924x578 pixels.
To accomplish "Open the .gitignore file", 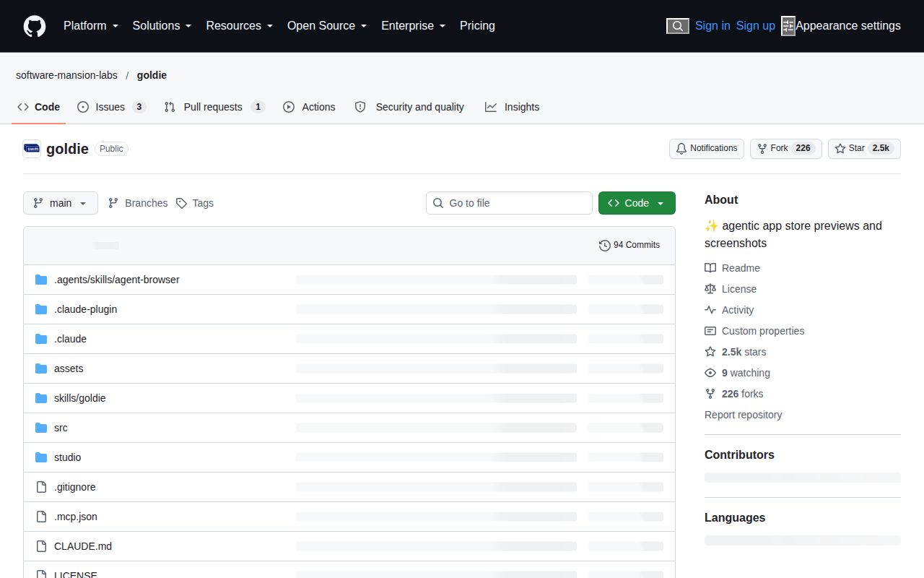I will (x=75, y=487).
